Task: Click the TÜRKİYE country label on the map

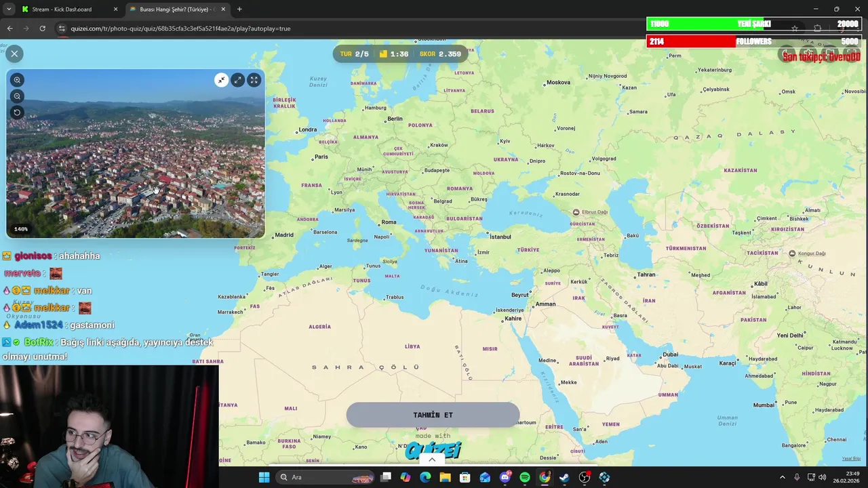Action: click(x=528, y=249)
